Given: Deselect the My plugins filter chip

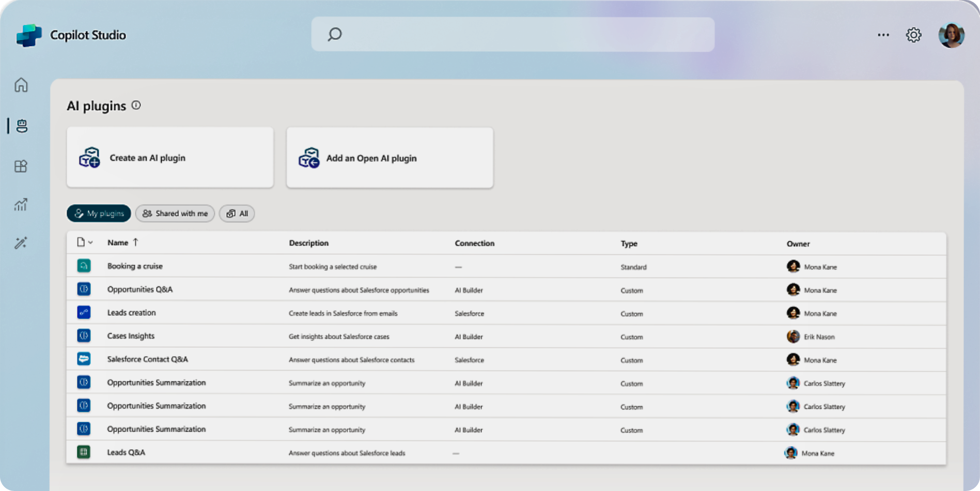Looking at the screenshot, I should click(98, 213).
